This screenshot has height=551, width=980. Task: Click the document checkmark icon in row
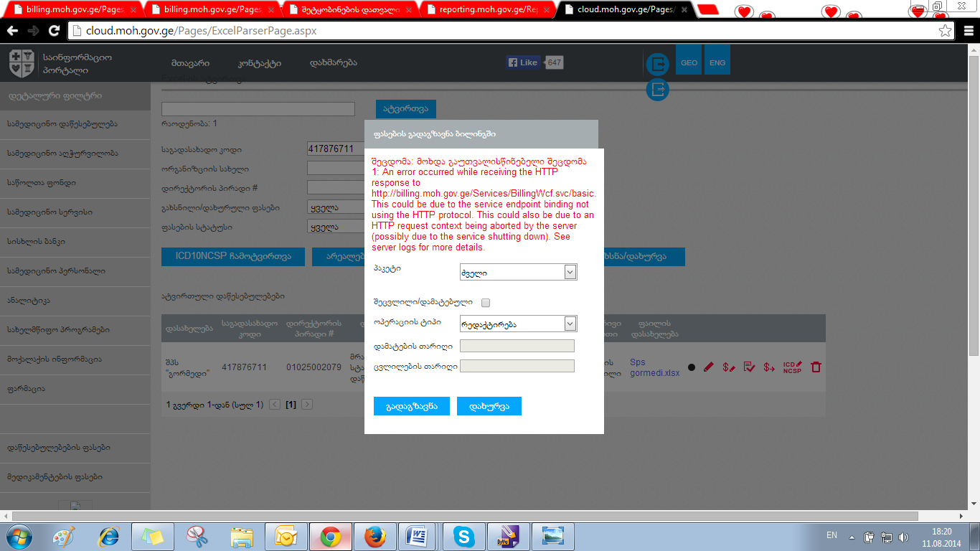tap(749, 367)
